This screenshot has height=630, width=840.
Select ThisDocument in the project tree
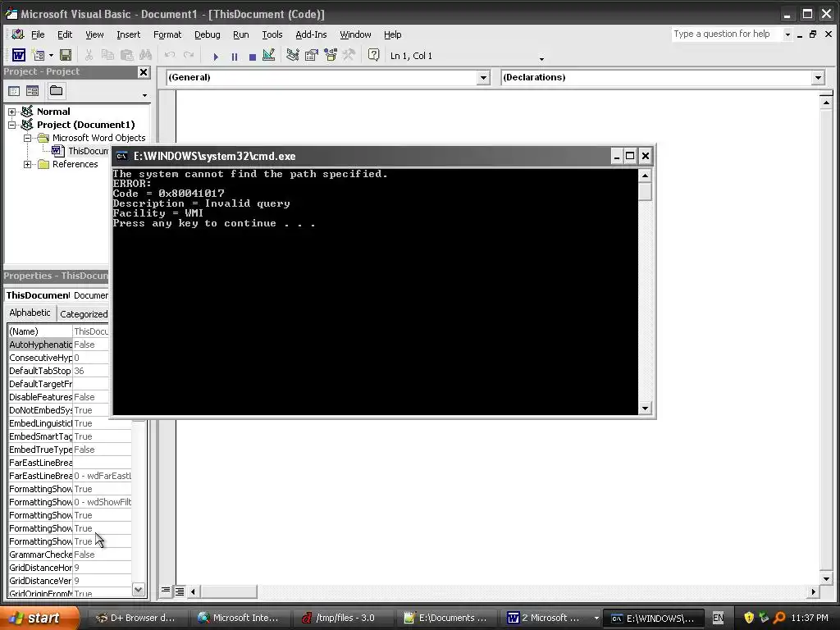[x=88, y=151]
